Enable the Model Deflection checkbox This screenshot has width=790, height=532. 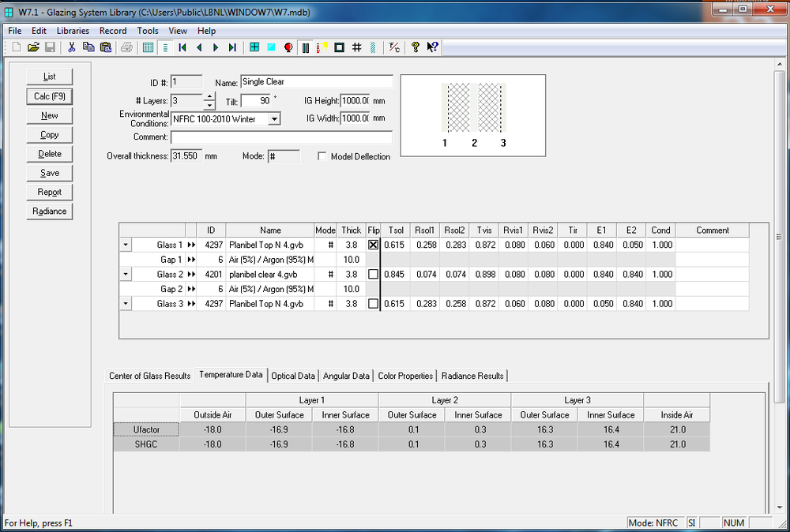[x=322, y=156]
